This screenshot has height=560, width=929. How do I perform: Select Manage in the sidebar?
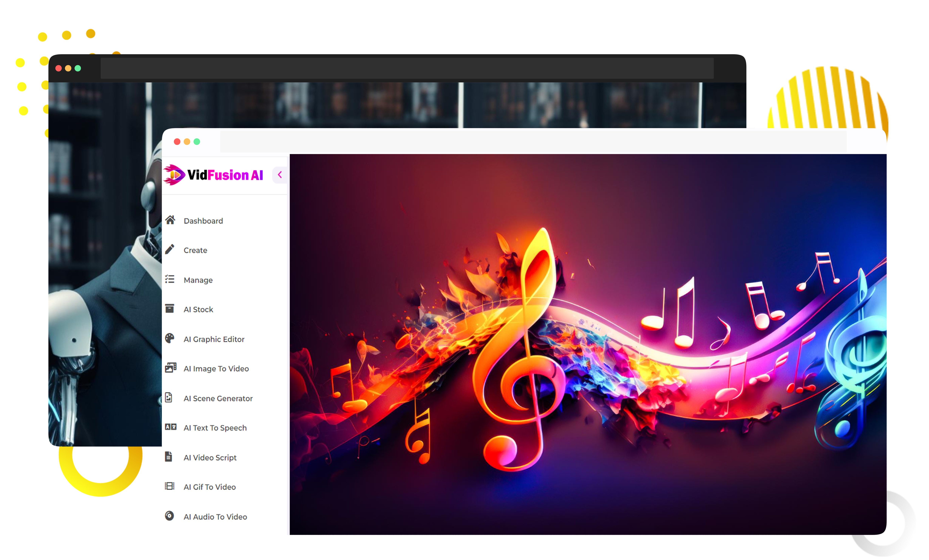[x=198, y=280]
